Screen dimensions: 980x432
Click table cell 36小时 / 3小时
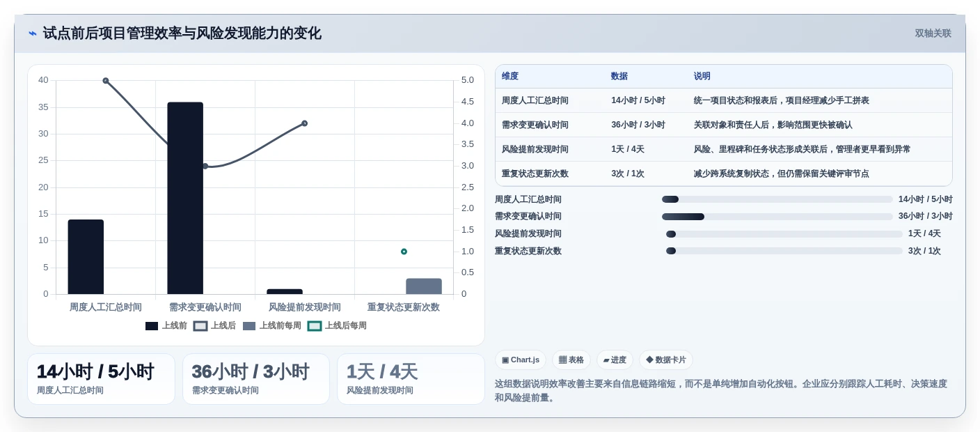(638, 125)
